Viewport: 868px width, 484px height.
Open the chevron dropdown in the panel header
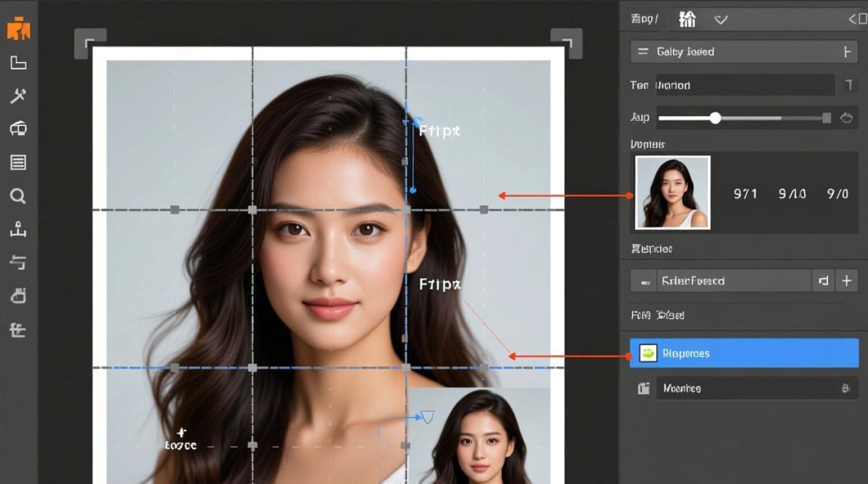[x=721, y=19]
